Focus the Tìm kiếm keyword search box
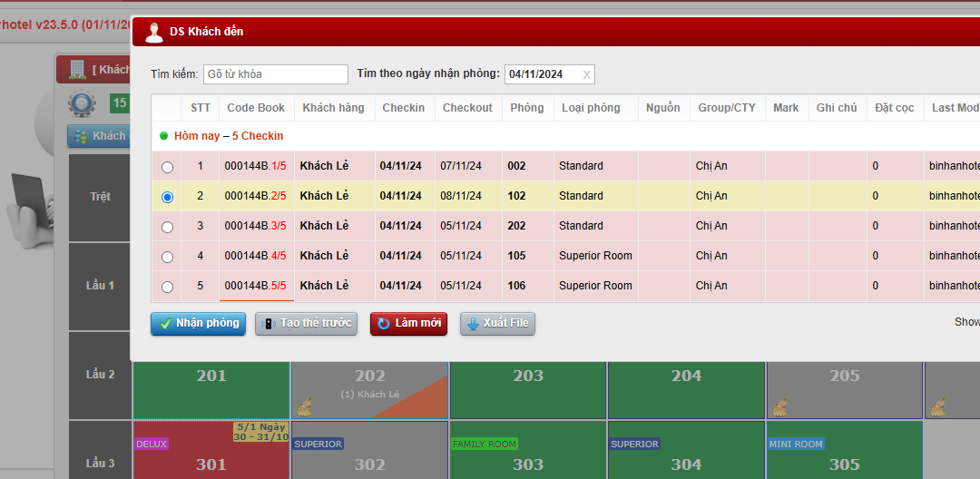This screenshot has width=980, height=479. pyautogui.click(x=276, y=74)
